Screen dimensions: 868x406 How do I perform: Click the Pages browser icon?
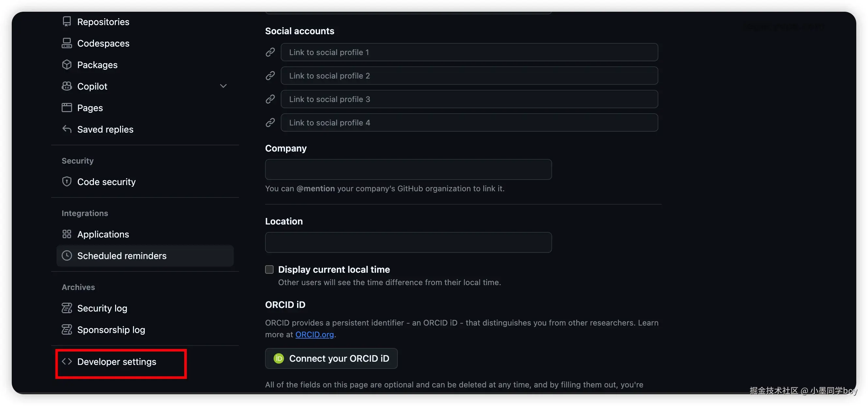click(67, 108)
